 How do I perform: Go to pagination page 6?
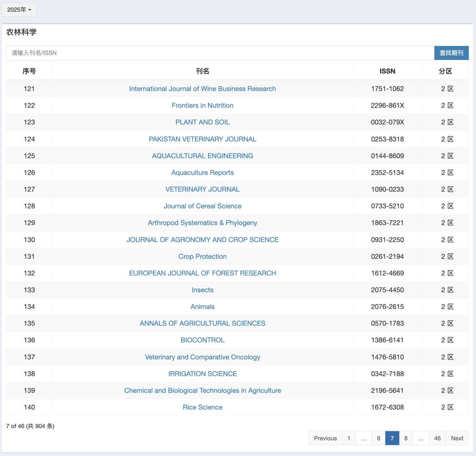379,438
